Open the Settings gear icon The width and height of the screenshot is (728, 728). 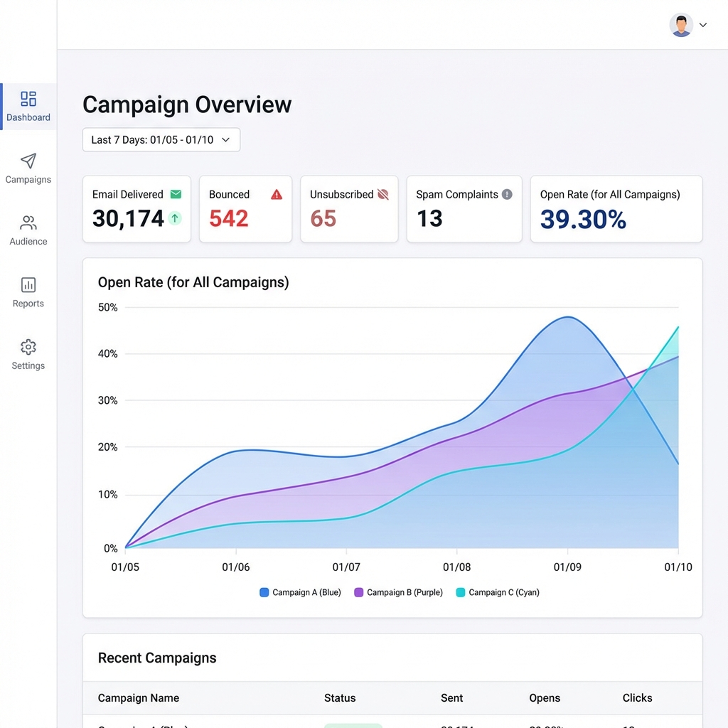click(28, 348)
